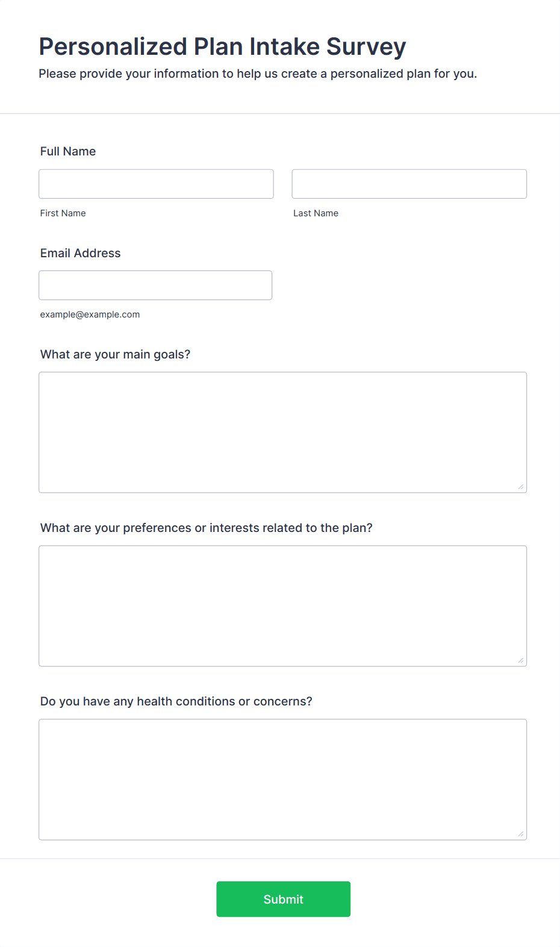Click the Last Name input field

(409, 184)
